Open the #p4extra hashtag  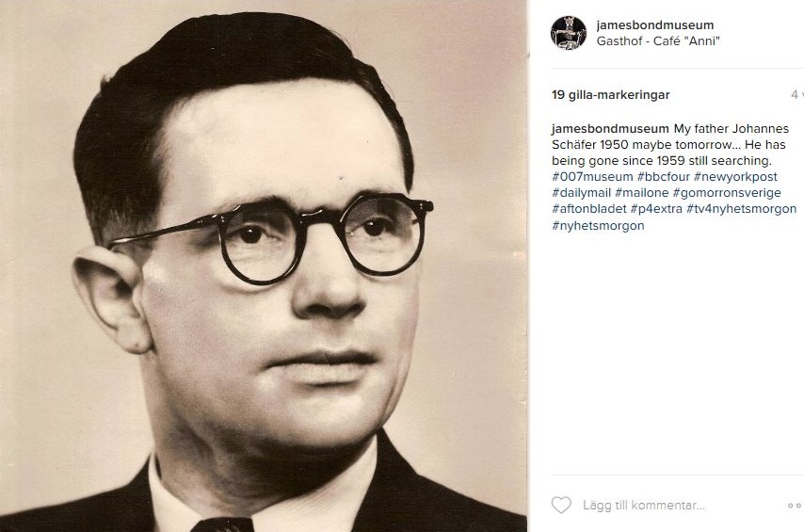(656, 209)
